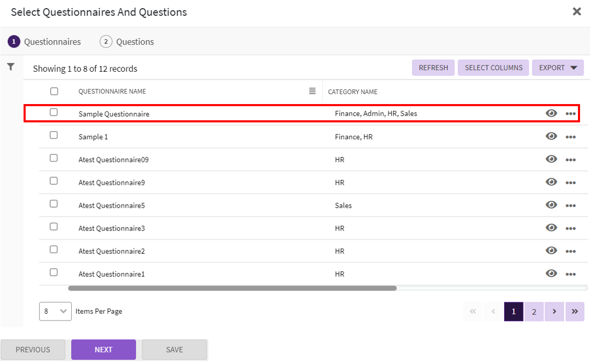Check the Sample Questionnaire checkbox
The height and width of the screenshot is (364, 590).
coord(53,112)
